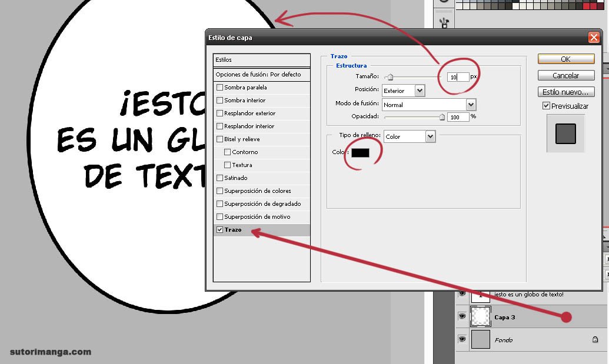This screenshot has width=609, height=364.
Task: Click a red swatch in Swatches panel
Action: (586, 6)
